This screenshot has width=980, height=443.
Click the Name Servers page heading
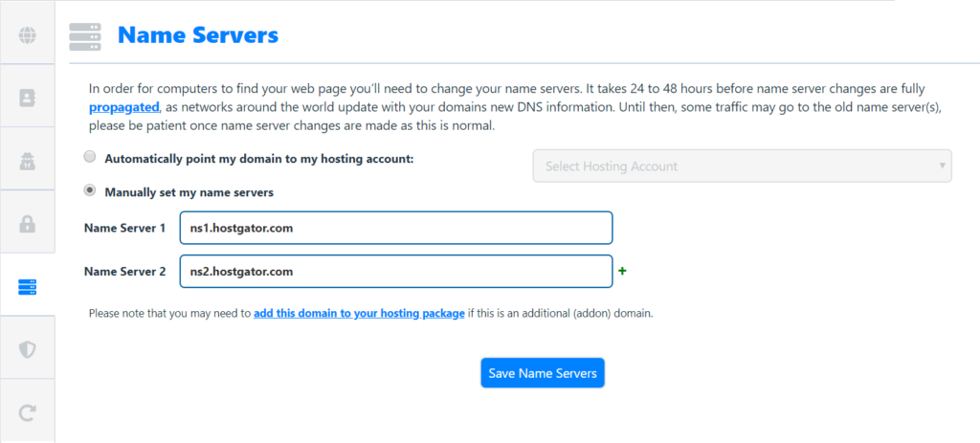coord(198,35)
